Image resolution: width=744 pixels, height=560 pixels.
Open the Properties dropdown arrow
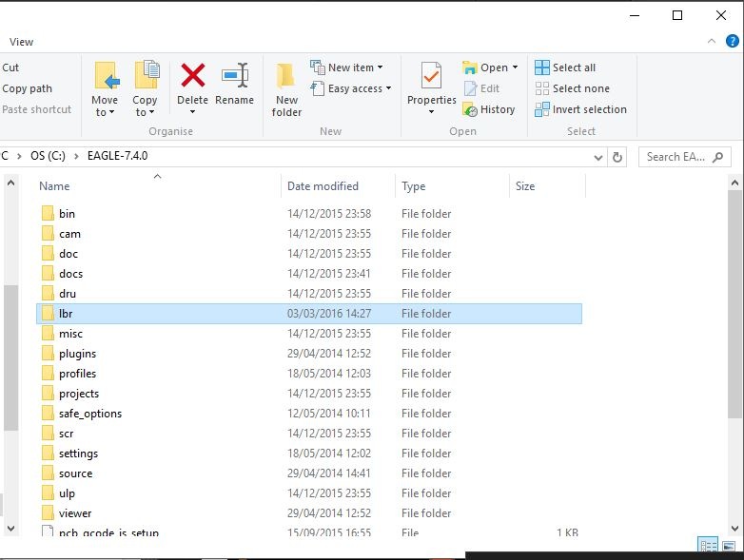point(431,112)
